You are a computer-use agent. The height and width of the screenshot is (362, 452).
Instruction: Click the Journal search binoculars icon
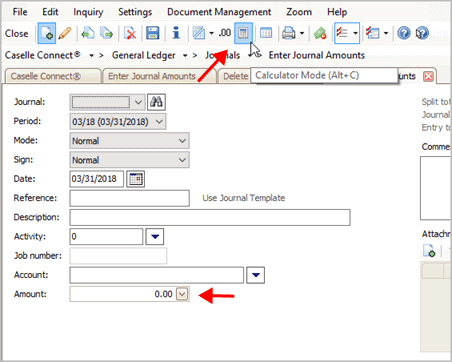(x=156, y=102)
